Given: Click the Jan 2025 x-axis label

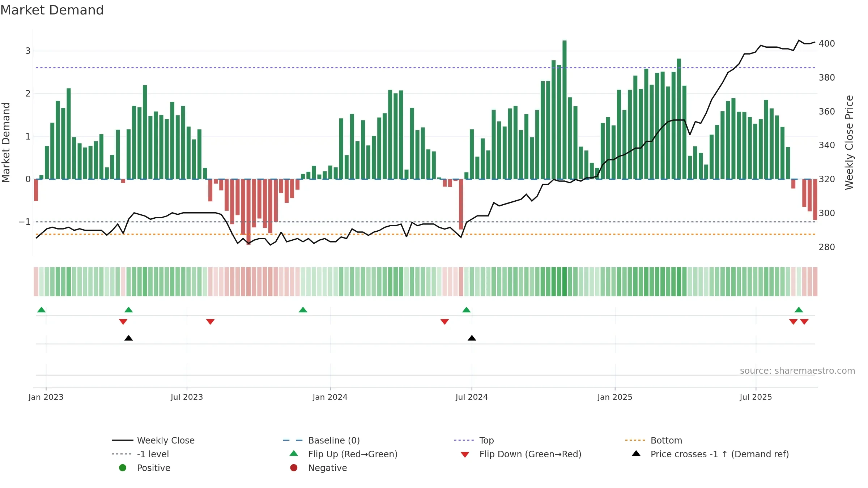Looking at the screenshot, I should point(615,397).
